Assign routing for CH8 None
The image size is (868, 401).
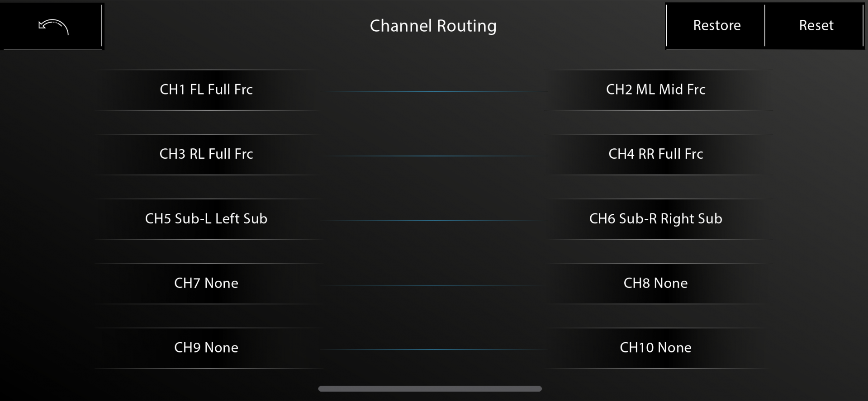(655, 283)
